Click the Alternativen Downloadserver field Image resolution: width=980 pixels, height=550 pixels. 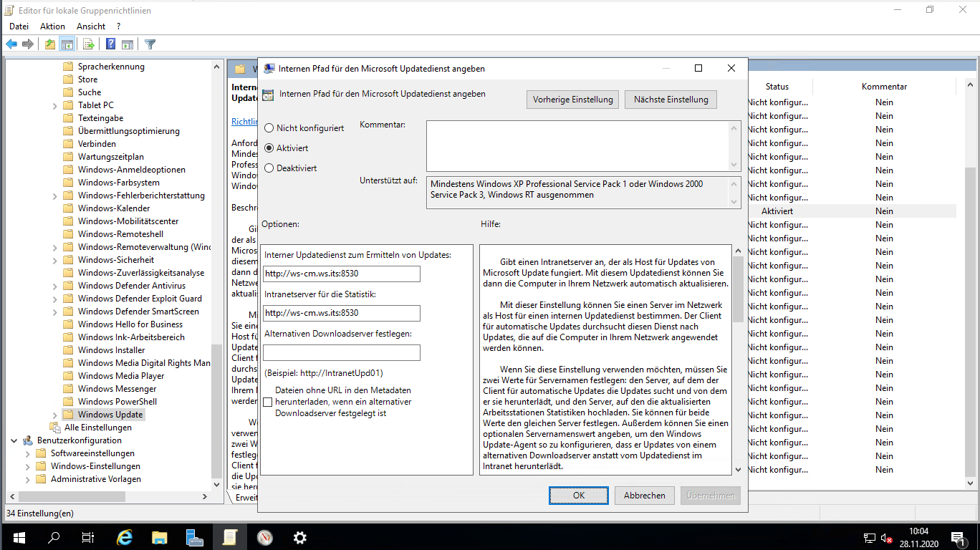pyautogui.click(x=342, y=352)
